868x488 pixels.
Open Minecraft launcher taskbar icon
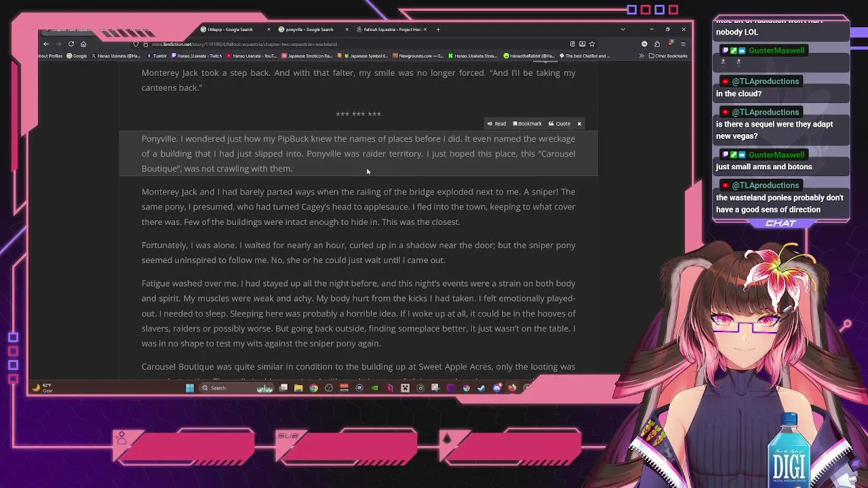pos(405,388)
